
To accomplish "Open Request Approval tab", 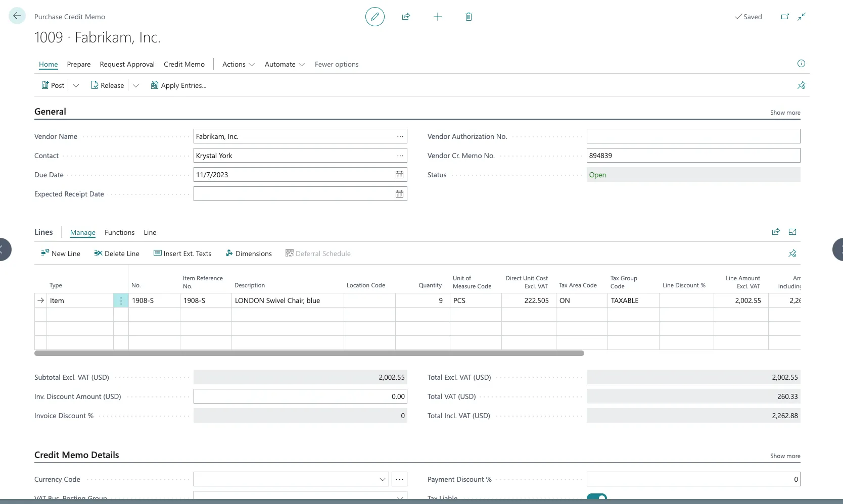I will pos(127,64).
